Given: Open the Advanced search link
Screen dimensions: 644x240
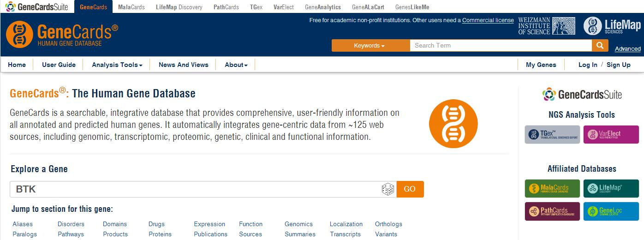Looking at the screenshot, I should [x=627, y=48].
